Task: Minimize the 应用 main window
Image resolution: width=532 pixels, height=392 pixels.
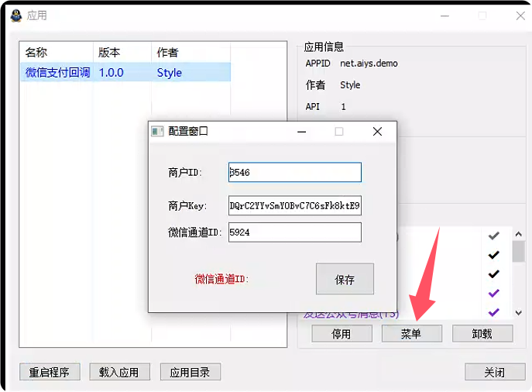Action: tap(444, 16)
